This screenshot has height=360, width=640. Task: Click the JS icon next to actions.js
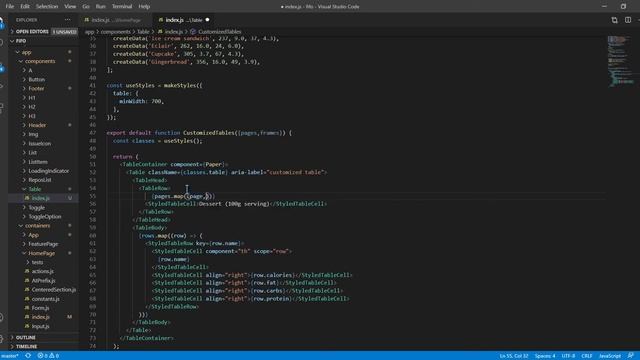tap(27, 271)
